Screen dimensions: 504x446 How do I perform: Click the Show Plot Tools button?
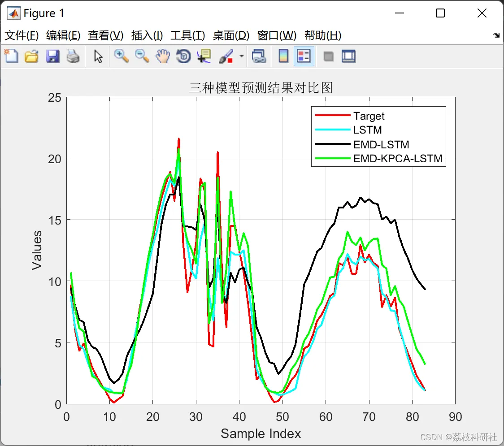(x=349, y=56)
